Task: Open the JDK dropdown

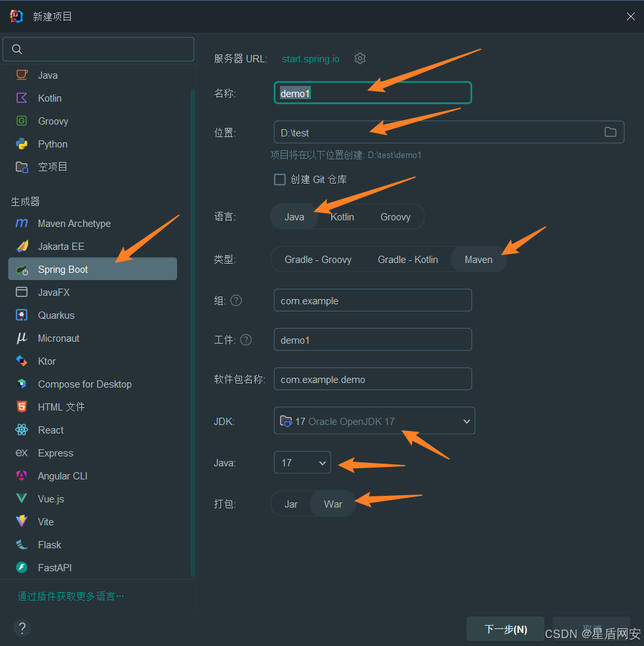Action: pos(374,420)
